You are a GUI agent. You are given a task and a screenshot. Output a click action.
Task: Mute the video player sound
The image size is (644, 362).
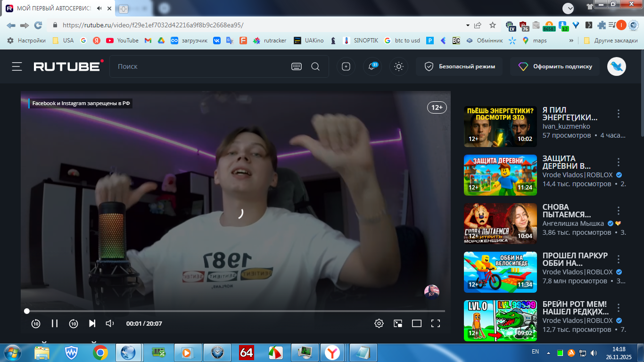(x=110, y=323)
